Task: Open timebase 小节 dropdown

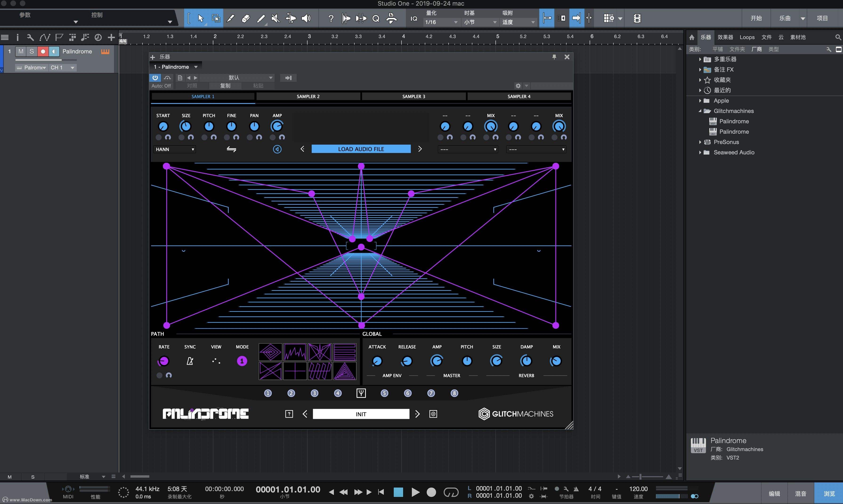Action: (x=480, y=22)
